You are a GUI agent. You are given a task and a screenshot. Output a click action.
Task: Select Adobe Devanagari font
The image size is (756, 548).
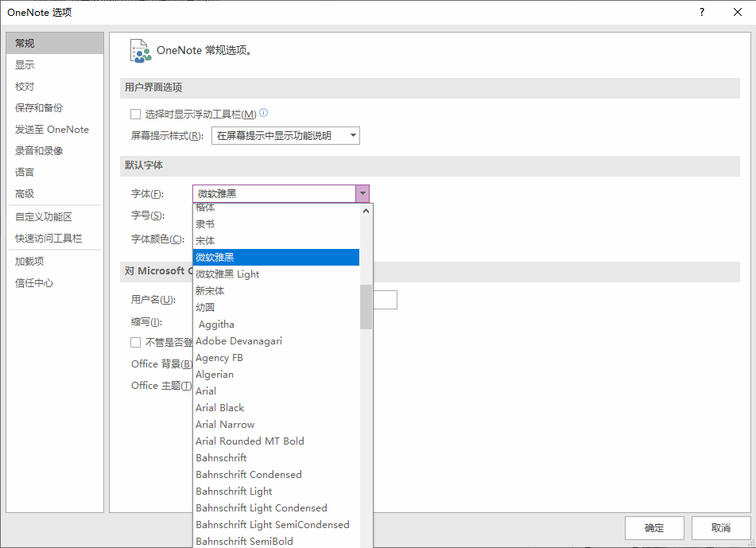pyautogui.click(x=277, y=341)
